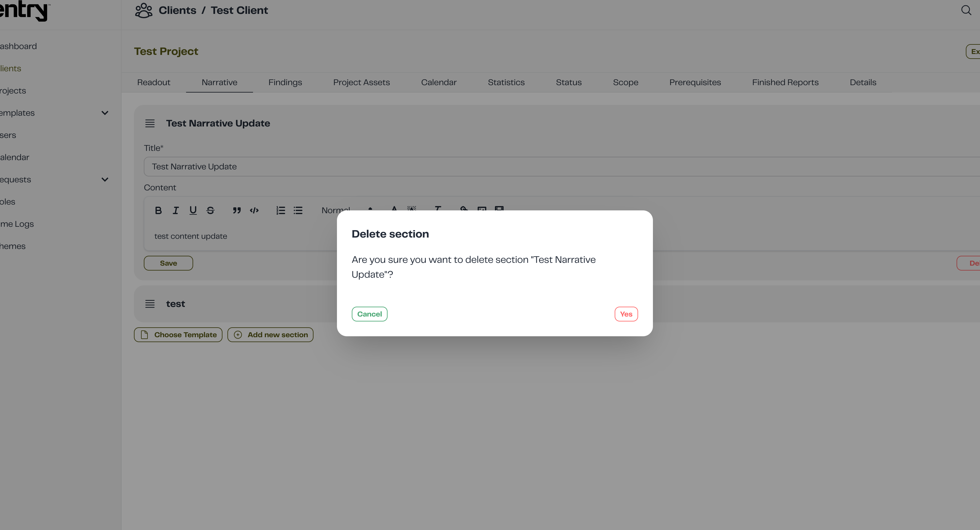The width and height of the screenshot is (980, 530).
Task: Confirm deletion by clicking Yes
Action: point(626,314)
